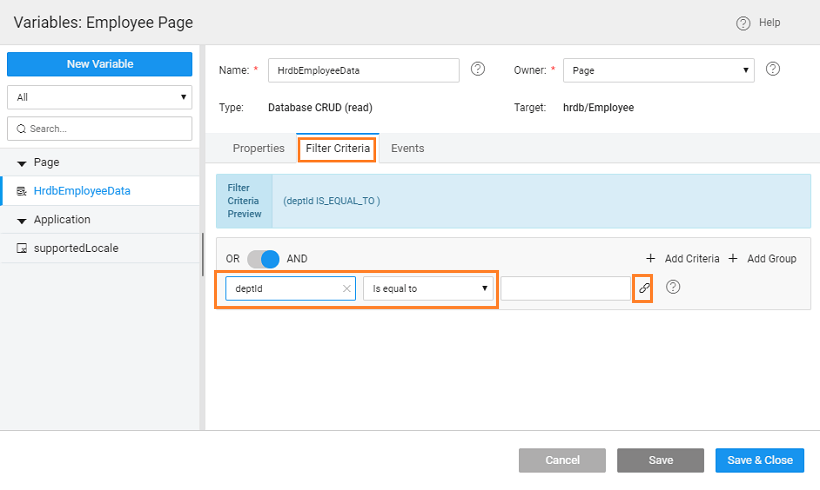Viewport: 820px width, 490px height.
Task: Toggle the OR/AND switch
Action: tap(264, 259)
